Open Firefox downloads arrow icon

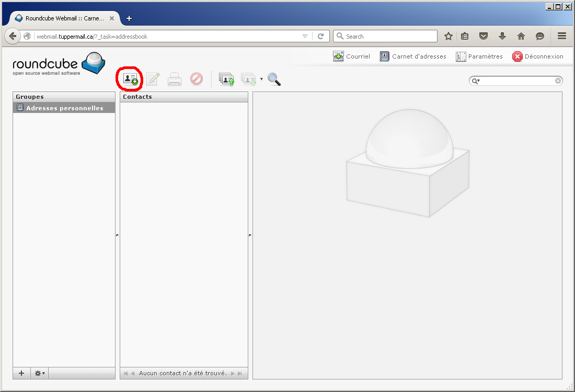(x=502, y=36)
